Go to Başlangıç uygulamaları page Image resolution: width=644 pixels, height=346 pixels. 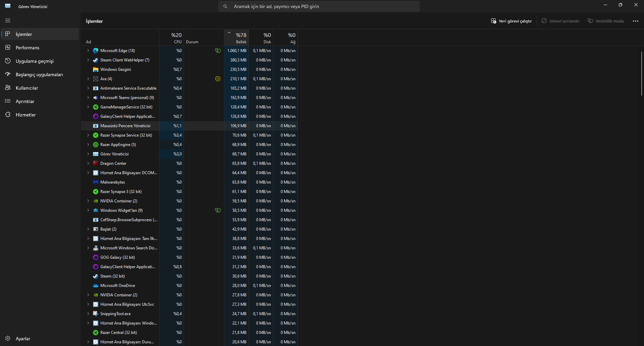click(x=40, y=75)
